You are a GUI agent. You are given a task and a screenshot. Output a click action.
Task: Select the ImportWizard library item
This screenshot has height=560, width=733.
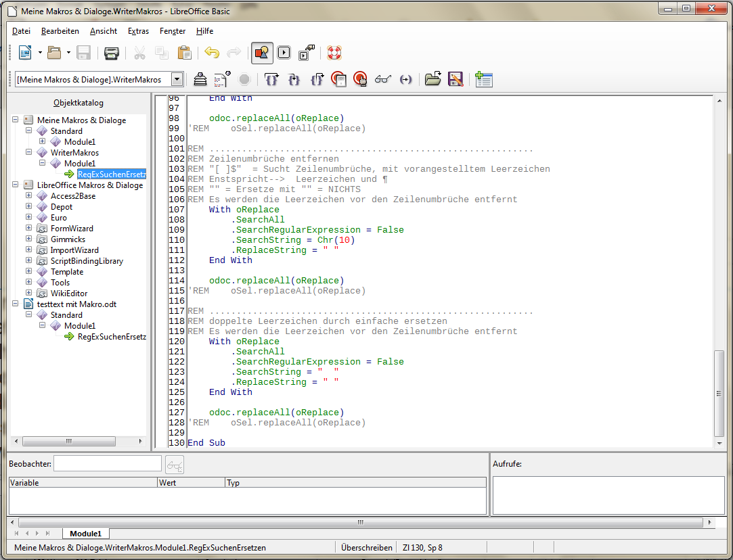pos(74,250)
